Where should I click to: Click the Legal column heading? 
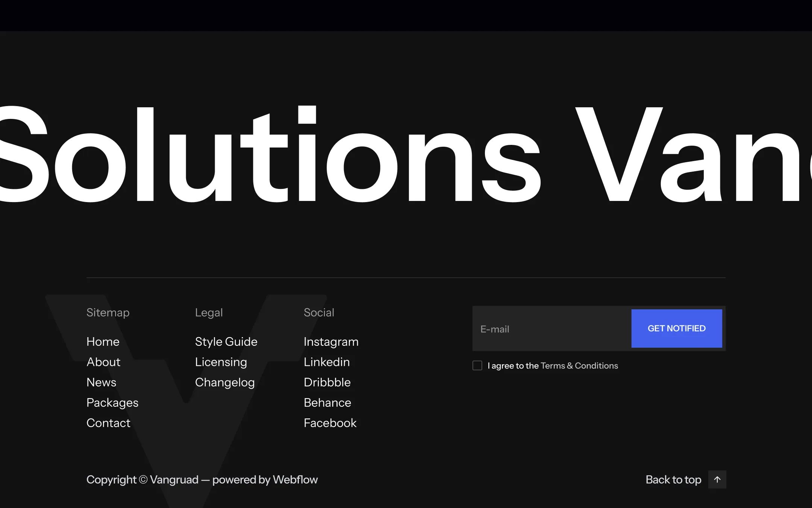tap(209, 313)
